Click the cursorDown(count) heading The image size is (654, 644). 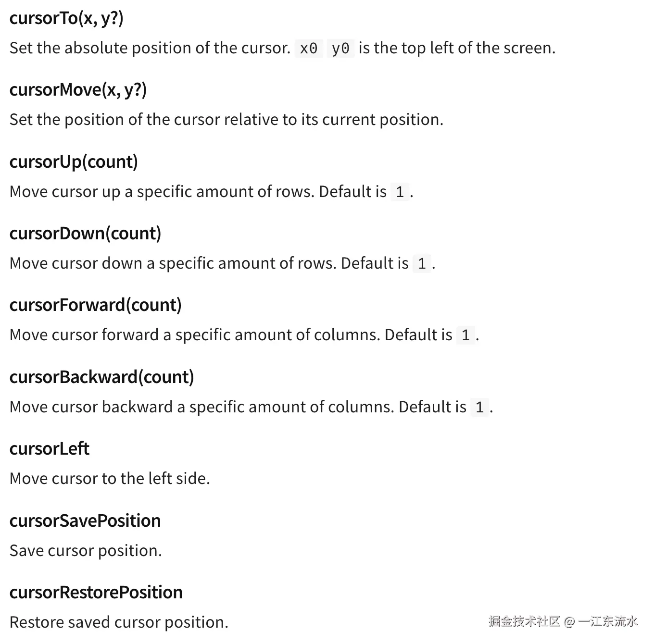(x=85, y=234)
